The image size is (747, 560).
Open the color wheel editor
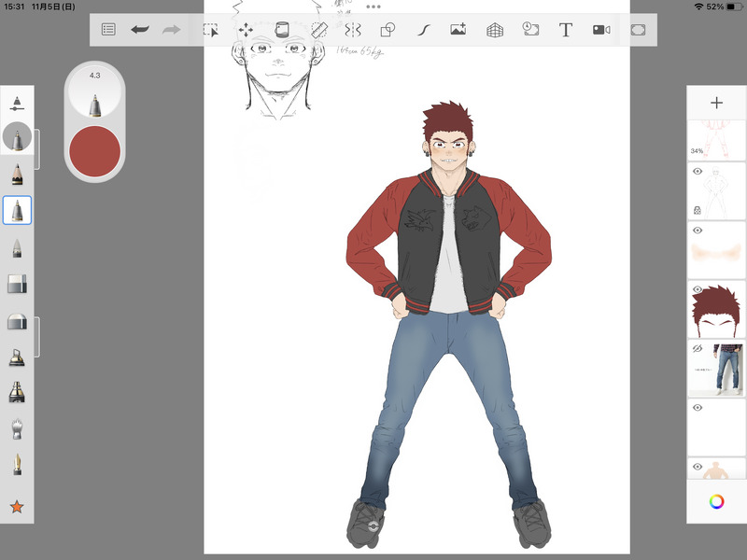[716, 501]
